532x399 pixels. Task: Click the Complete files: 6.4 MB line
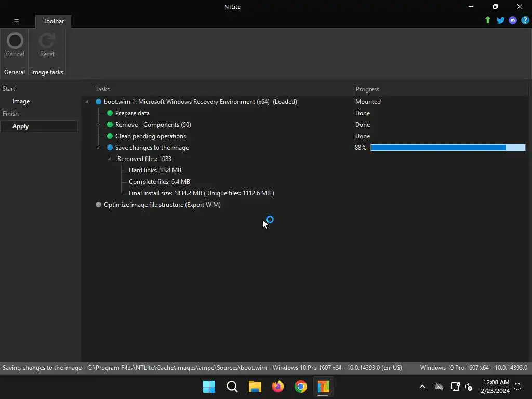(159, 181)
